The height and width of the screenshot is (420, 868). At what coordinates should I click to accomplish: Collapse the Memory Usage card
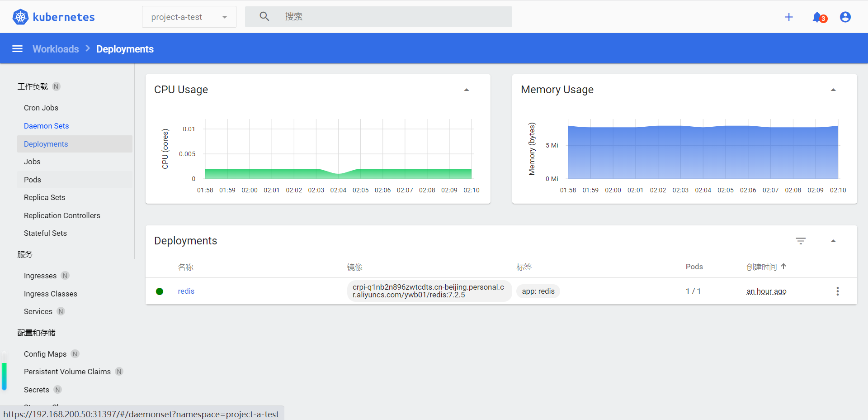point(833,90)
